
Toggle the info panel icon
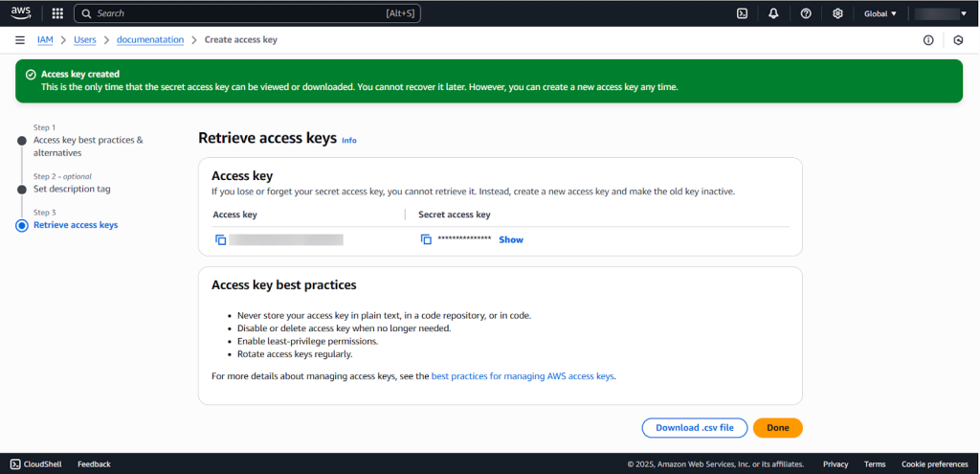[x=927, y=40]
